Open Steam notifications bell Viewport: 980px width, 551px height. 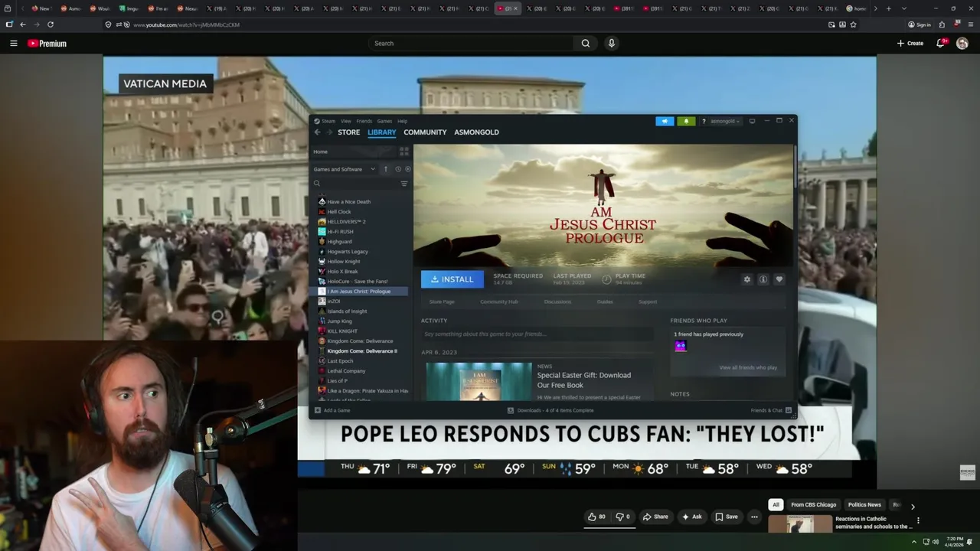686,121
